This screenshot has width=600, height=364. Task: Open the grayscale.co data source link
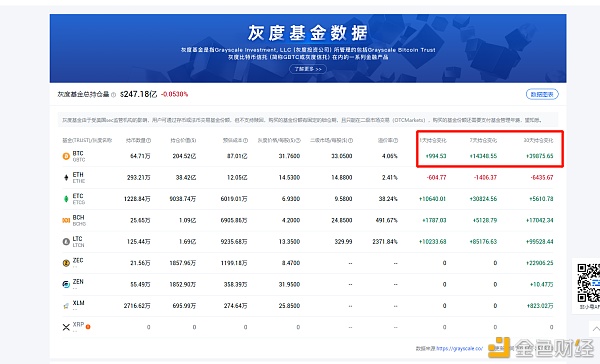[460, 348]
